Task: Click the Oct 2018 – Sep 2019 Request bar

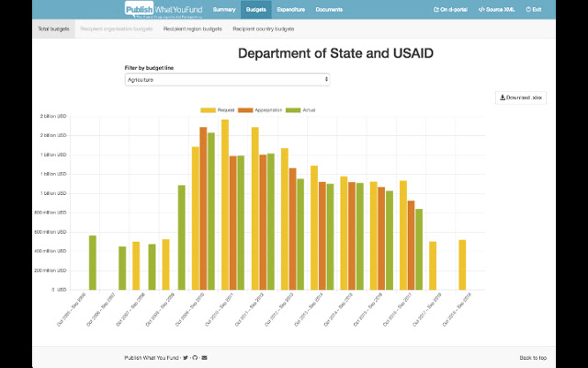Action: [462, 265]
